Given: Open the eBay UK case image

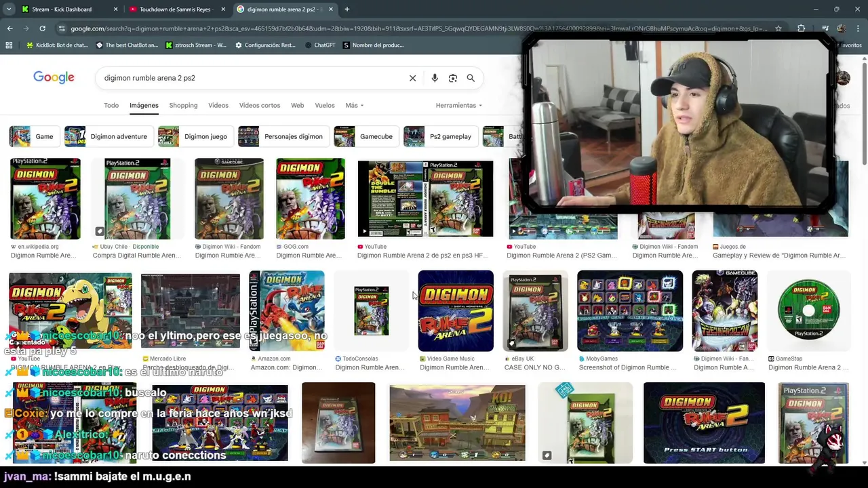Looking at the screenshot, I should click(535, 310).
